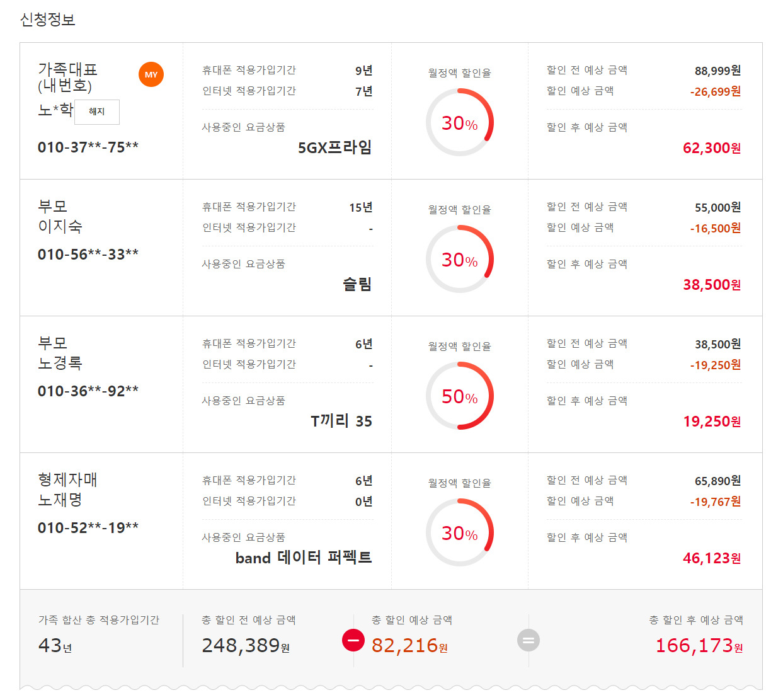This screenshot has width=783, height=700.
Task: Click the 30% discount gauge for 이지숙
Action: click(460, 259)
